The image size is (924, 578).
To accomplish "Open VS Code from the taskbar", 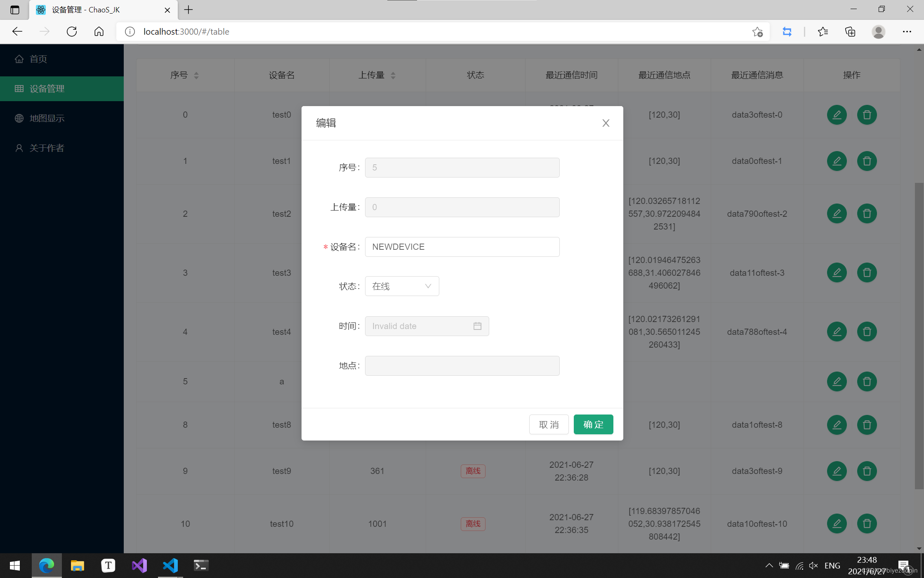I will pos(170,565).
